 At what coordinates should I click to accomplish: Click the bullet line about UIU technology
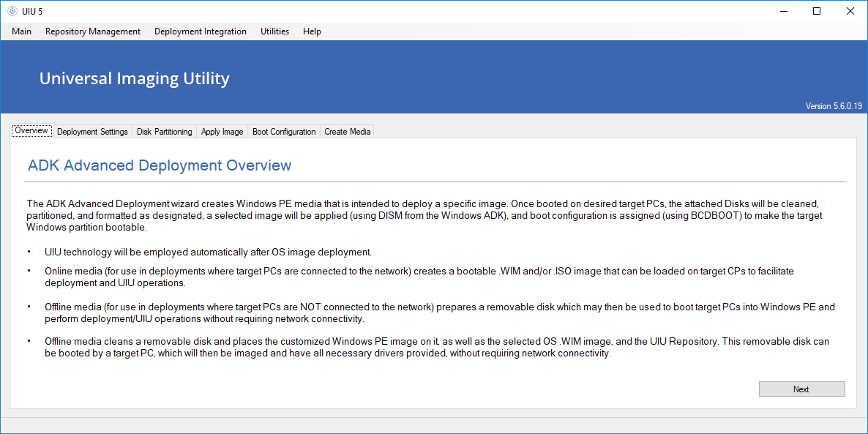tap(208, 252)
